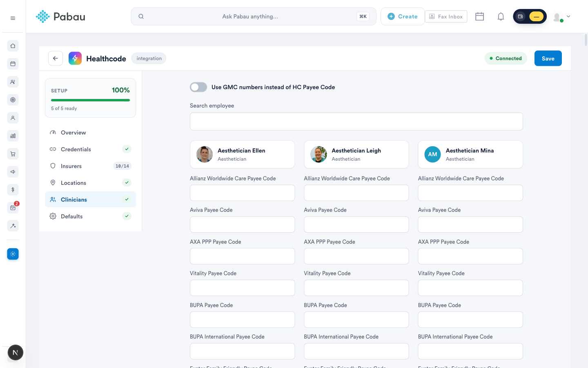Click the setup progress bar
Screen dimensions: 588x368
(x=90, y=100)
